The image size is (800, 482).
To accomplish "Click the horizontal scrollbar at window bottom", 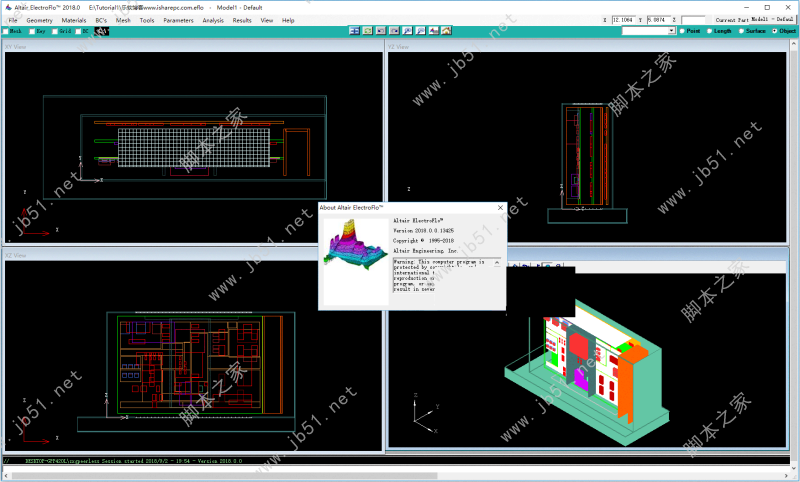I will click(x=224, y=476).
